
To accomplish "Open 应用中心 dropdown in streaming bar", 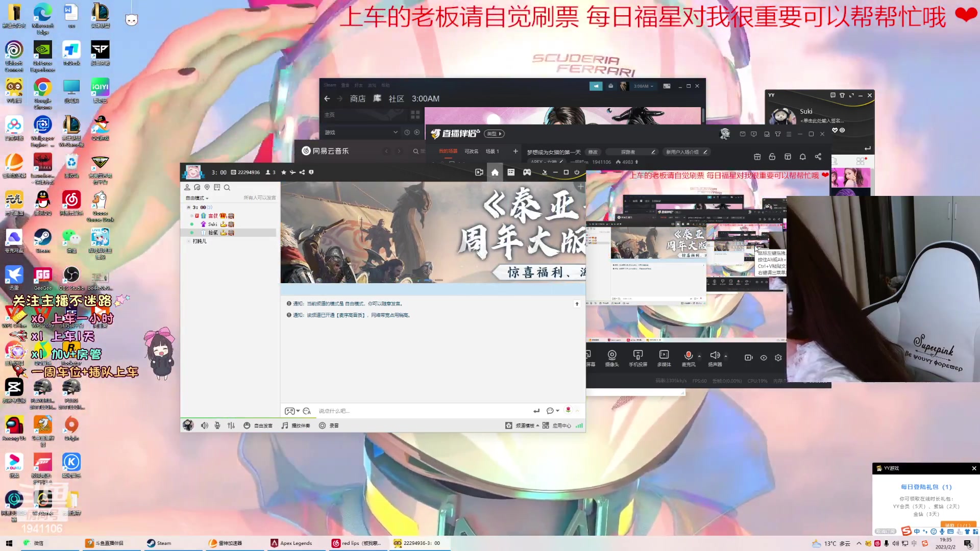I will (x=560, y=425).
